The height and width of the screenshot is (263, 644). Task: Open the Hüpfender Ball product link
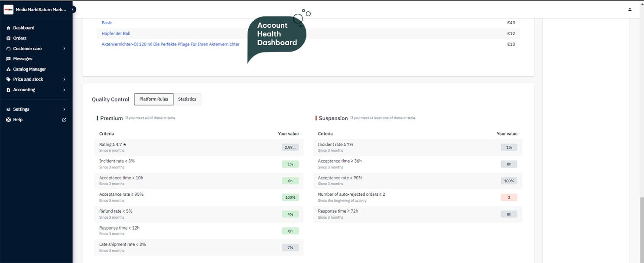[116, 33]
